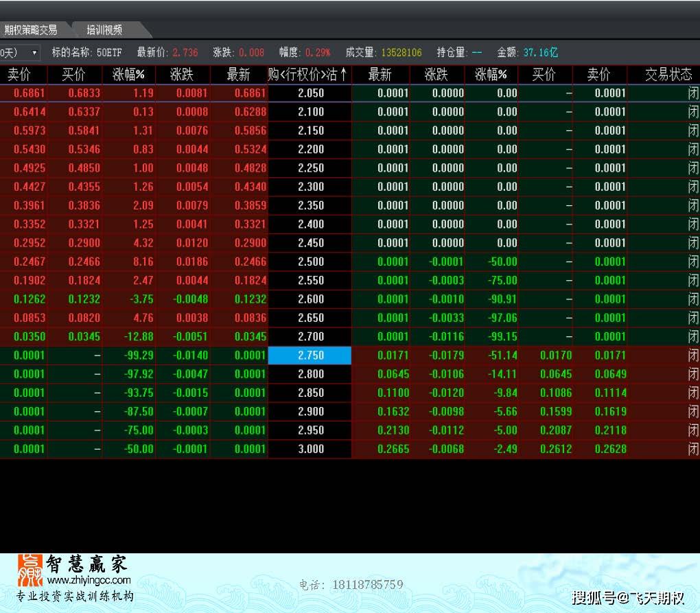Screen dimensions: 700x613
Task: Click the 金额 value 37.16亿
Action: tap(541, 53)
